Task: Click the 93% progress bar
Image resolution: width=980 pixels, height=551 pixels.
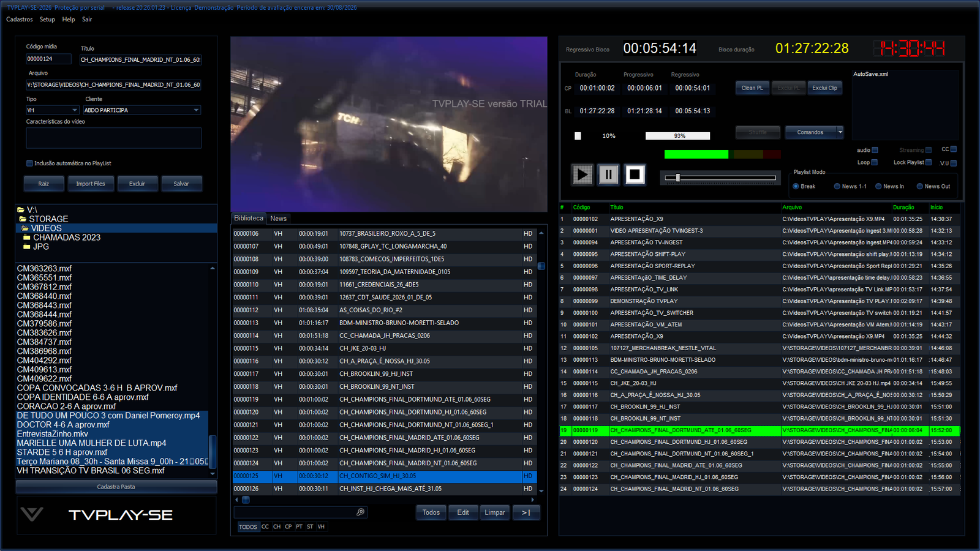Action: 678,136
